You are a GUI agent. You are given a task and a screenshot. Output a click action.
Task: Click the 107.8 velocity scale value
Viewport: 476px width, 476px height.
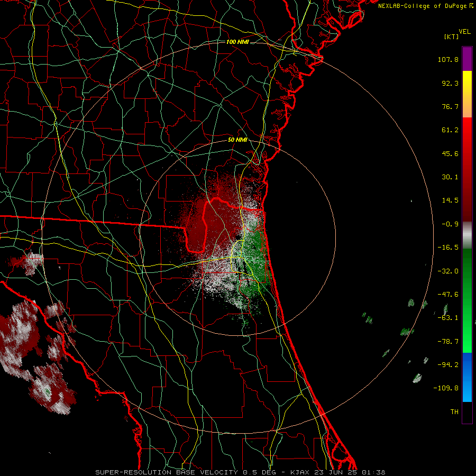pos(448,59)
